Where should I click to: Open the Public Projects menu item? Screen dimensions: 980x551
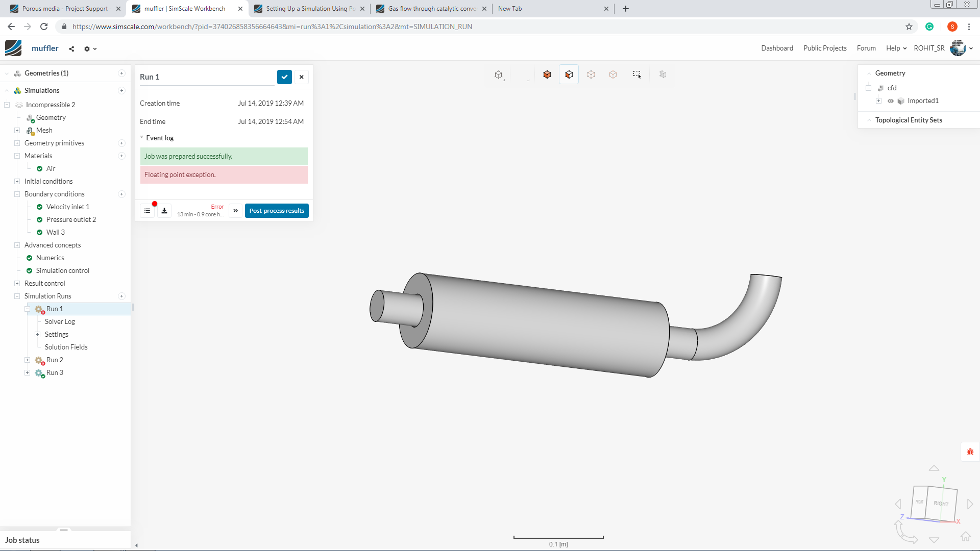click(x=825, y=48)
